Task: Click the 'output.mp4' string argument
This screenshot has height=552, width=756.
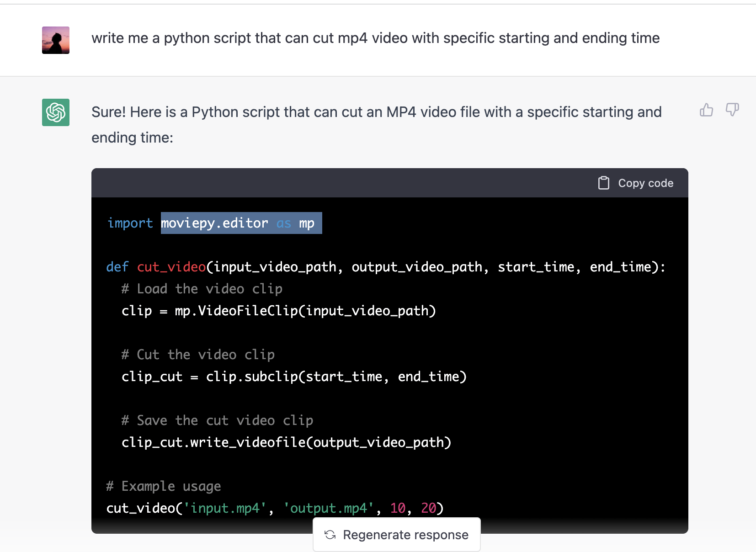Action: pyautogui.click(x=328, y=508)
